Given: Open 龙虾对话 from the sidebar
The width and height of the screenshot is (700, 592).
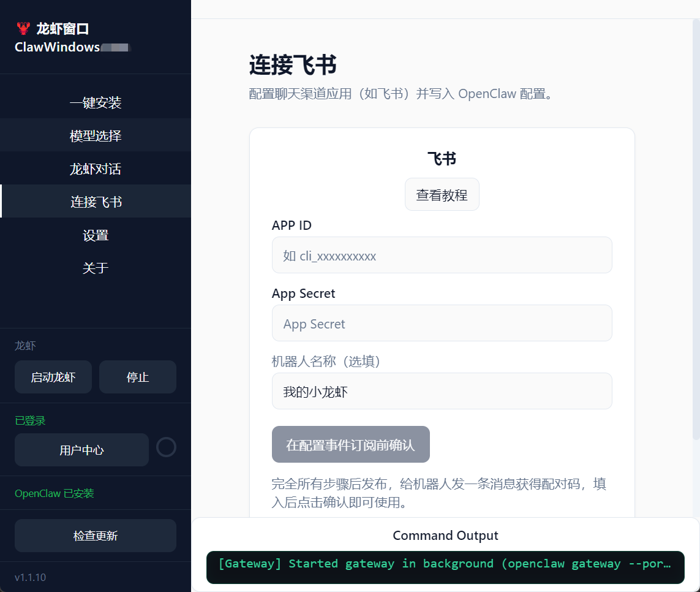Looking at the screenshot, I should (96, 169).
